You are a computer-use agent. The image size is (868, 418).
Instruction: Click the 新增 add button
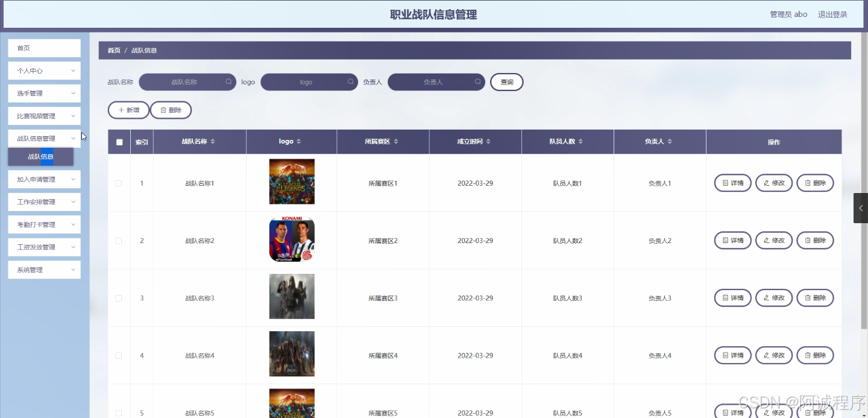click(x=128, y=110)
